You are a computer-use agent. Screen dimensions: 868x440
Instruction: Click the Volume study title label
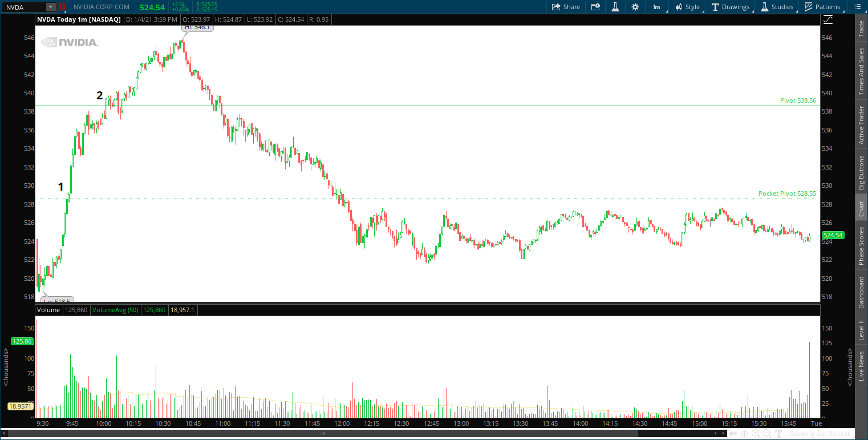[x=48, y=310]
